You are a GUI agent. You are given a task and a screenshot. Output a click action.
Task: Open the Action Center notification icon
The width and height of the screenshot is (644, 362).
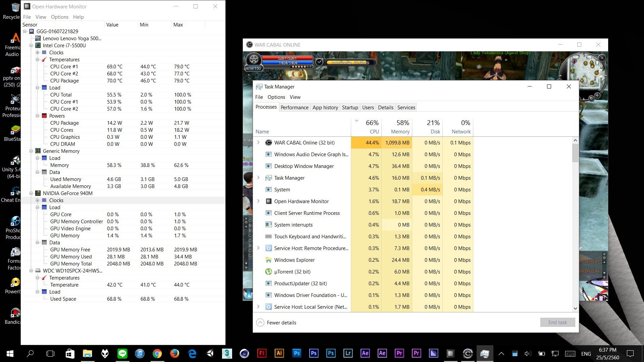tap(630, 353)
